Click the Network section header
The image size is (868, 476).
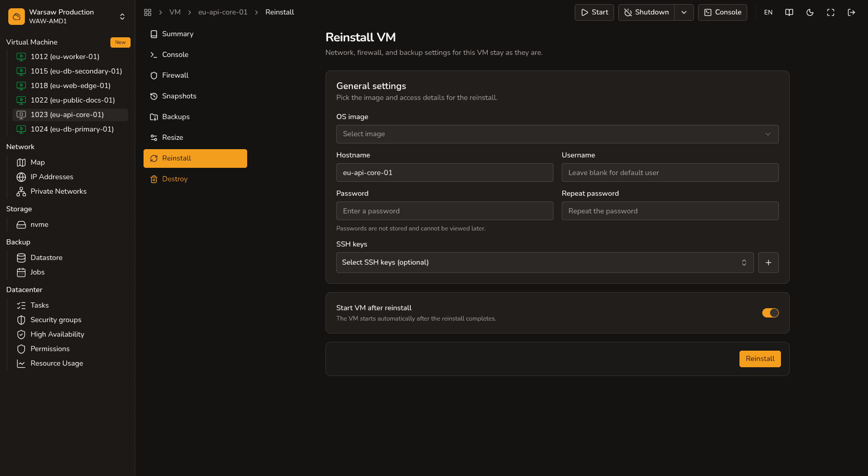point(20,147)
